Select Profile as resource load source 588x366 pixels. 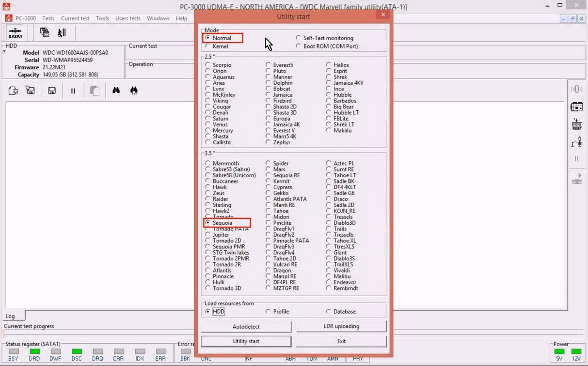[269, 312]
